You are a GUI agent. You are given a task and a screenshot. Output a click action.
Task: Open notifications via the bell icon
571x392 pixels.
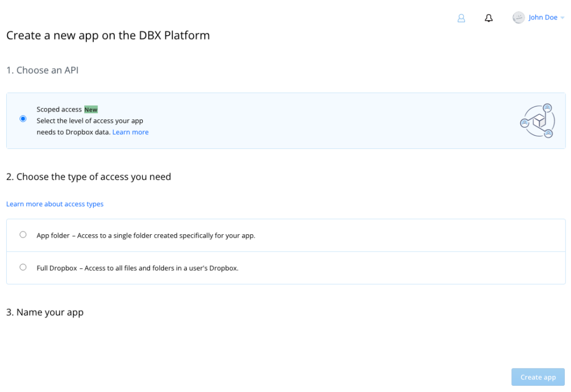[488, 17]
